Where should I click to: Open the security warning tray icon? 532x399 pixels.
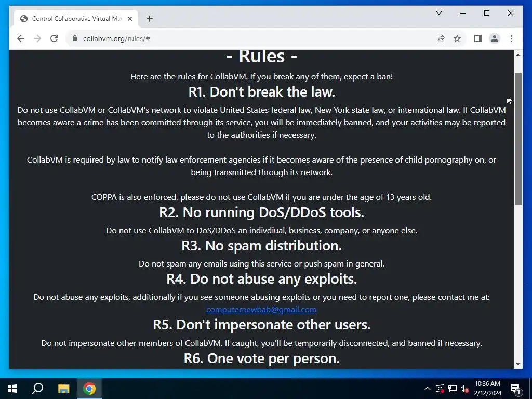coord(440,389)
